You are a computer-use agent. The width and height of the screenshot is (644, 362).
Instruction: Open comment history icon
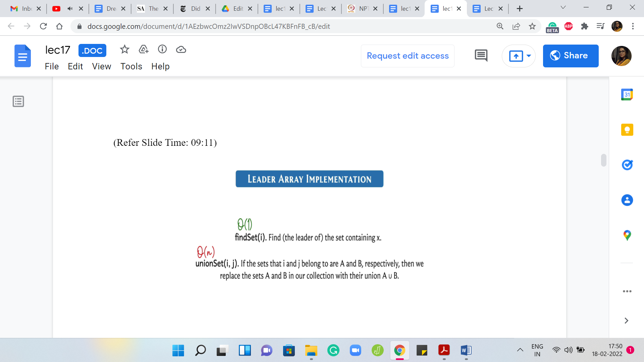coord(481,56)
